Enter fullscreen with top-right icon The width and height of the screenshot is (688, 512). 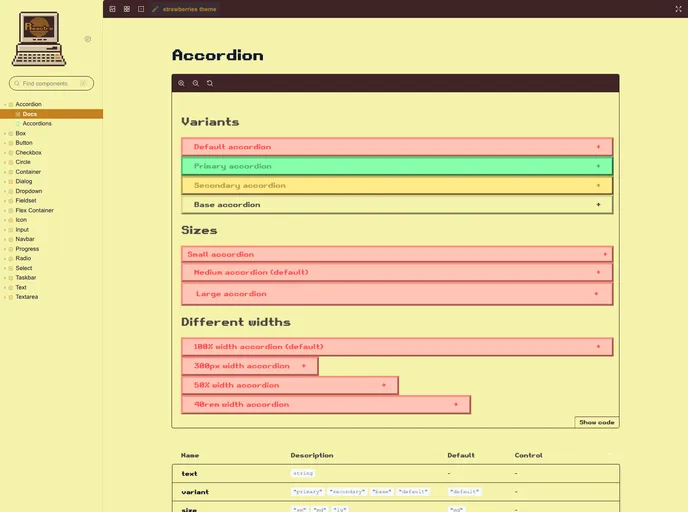pos(678,9)
